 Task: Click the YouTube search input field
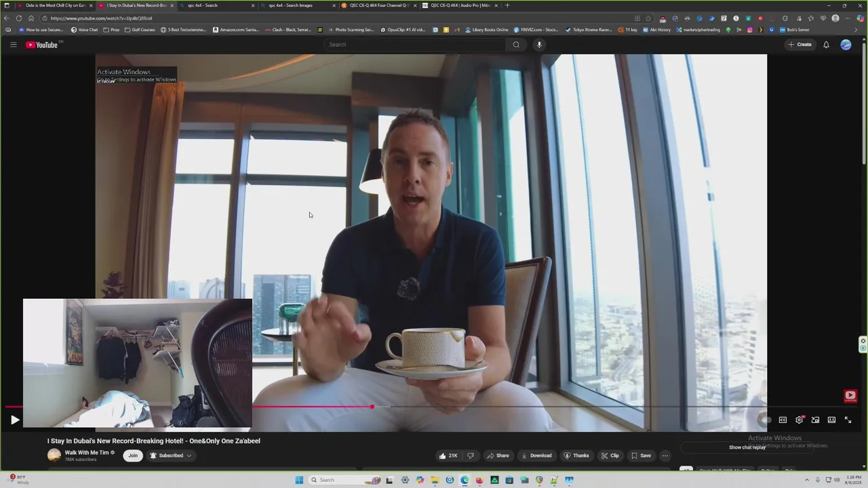415,45
